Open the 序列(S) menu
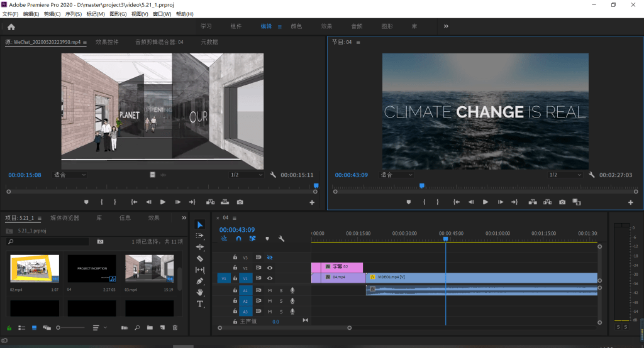 point(74,14)
